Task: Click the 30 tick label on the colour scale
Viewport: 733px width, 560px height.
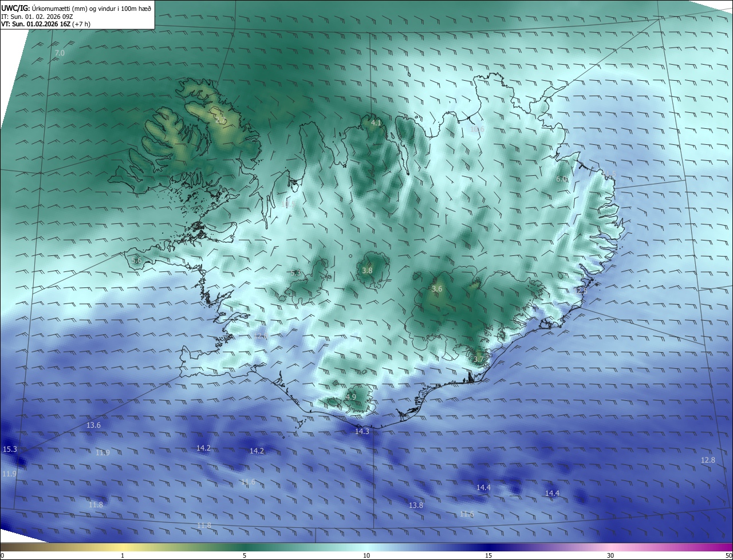Action: [610, 555]
